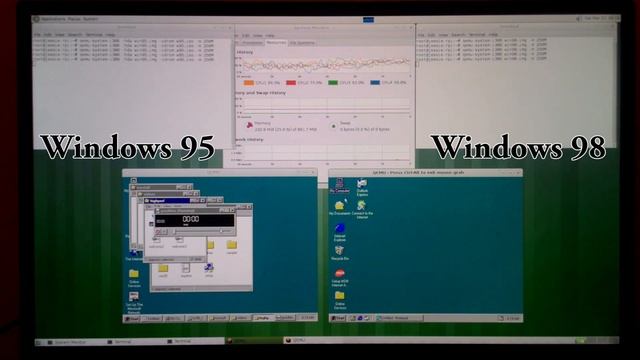Open Help menu in right terminal
640x360 pixels.
(x=493, y=35)
